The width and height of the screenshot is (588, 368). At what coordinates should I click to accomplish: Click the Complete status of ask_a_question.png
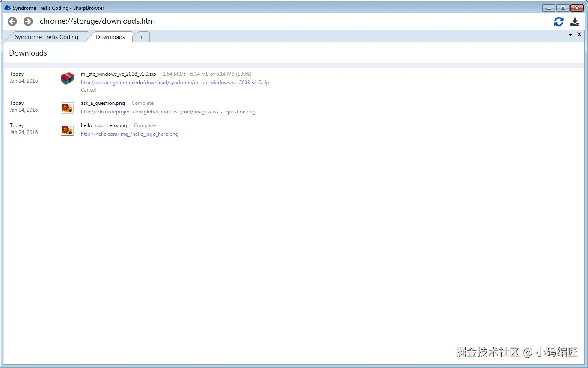point(143,103)
